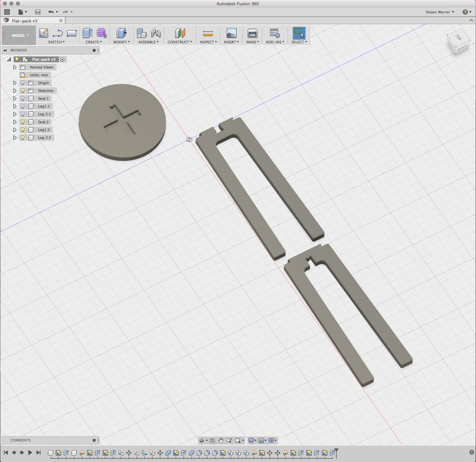Expand the Sketches folder
The width and height of the screenshot is (476, 462).
point(15,90)
